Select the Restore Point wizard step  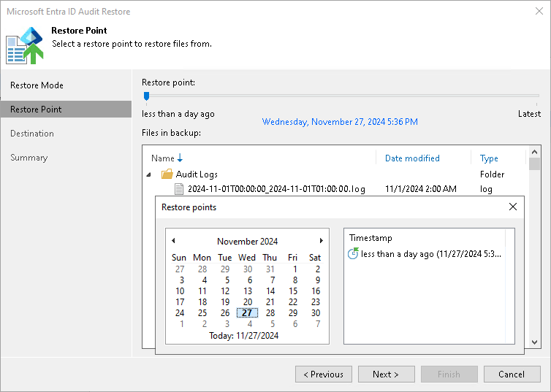(x=66, y=109)
